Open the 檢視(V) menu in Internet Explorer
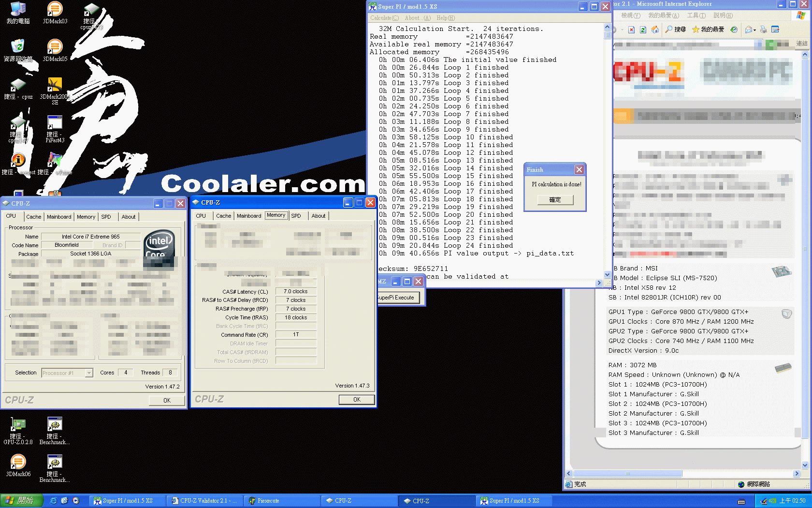The width and height of the screenshot is (812, 508). pos(631,15)
